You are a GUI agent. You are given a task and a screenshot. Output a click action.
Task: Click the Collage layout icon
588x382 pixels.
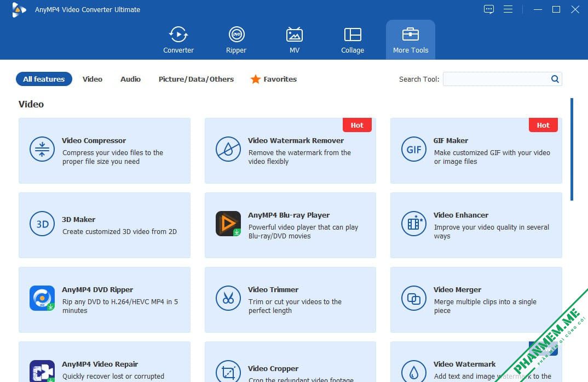tap(353, 35)
